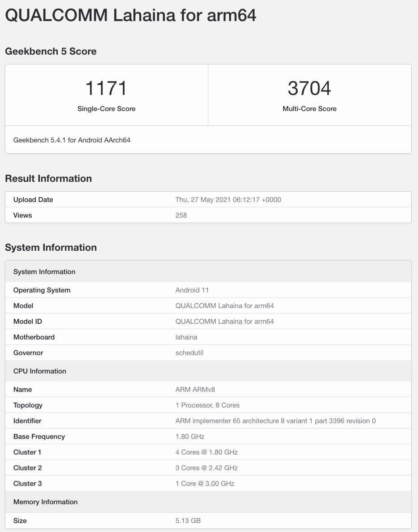
Task: Select the motherboard value lahaina
Action: pyautogui.click(x=186, y=337)
